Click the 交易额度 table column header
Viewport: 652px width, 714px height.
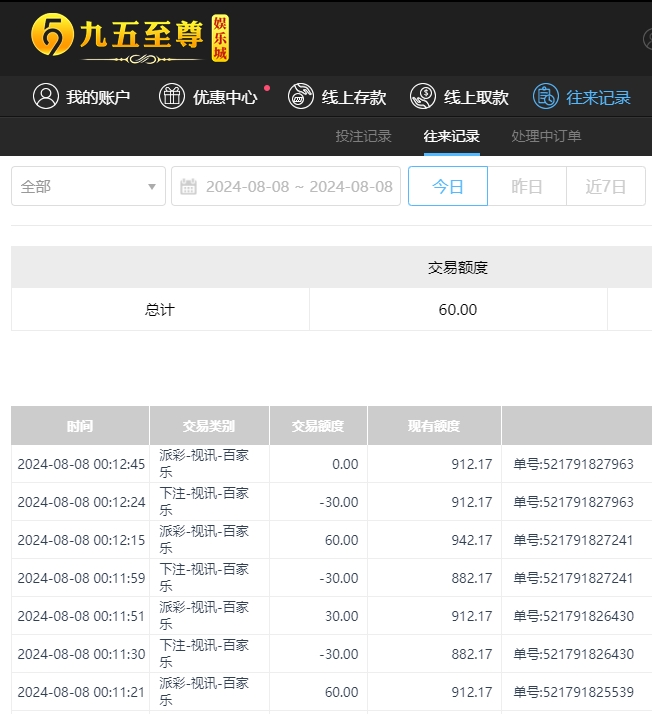318,426
